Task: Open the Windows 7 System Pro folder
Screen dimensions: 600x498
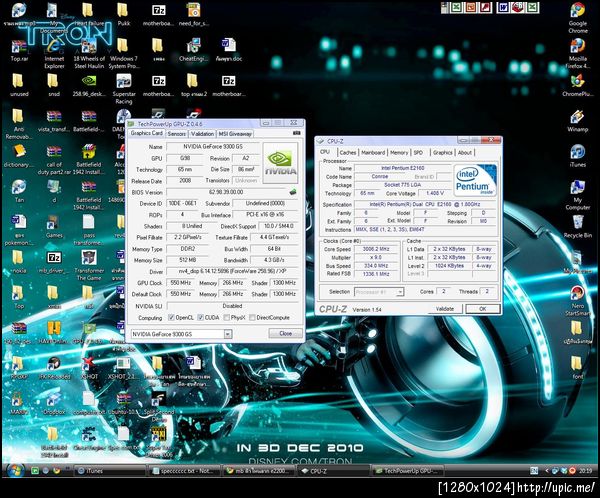Action: (124, 53)
